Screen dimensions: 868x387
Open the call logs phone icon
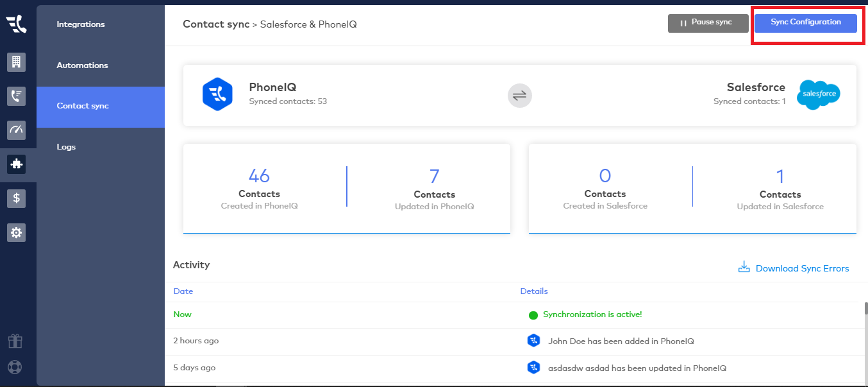click(17, 96)
